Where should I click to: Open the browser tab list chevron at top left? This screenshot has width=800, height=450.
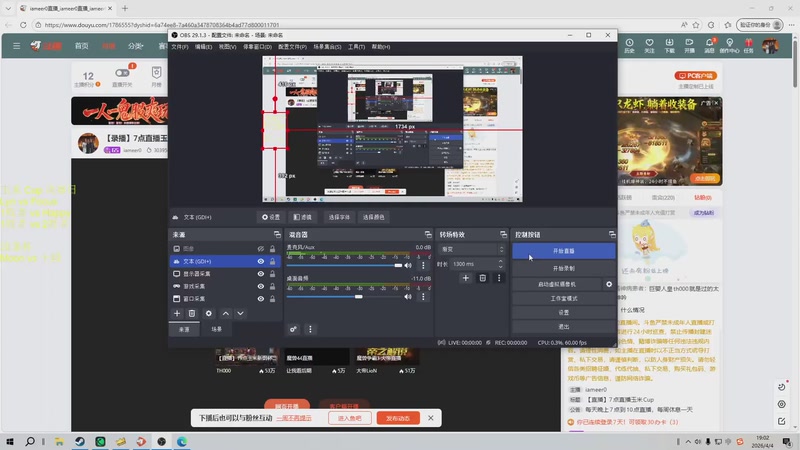pyautogui.click(x=8, y=8)
